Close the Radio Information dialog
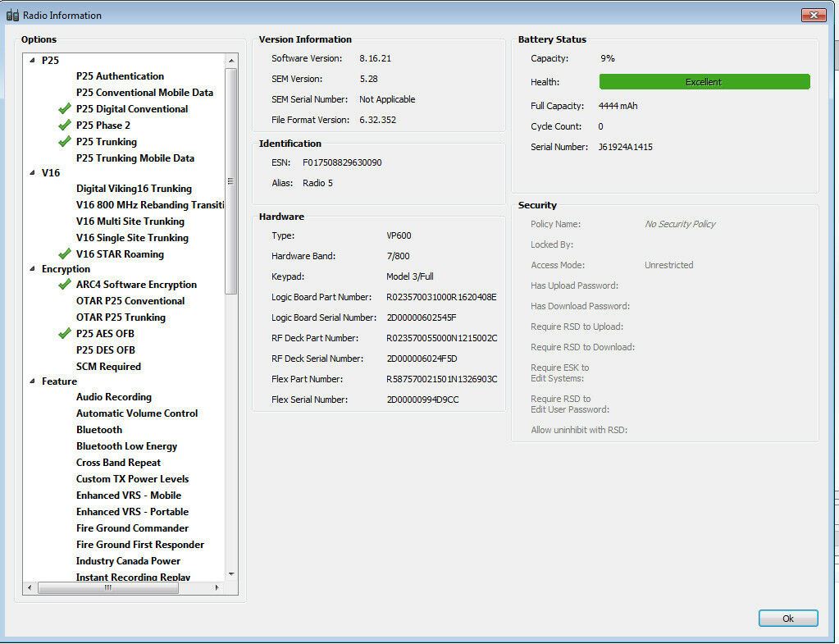 (813, 15)
